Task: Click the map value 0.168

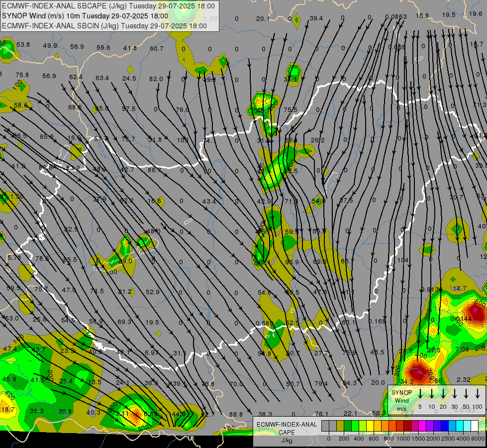Action: coord(377,321)
